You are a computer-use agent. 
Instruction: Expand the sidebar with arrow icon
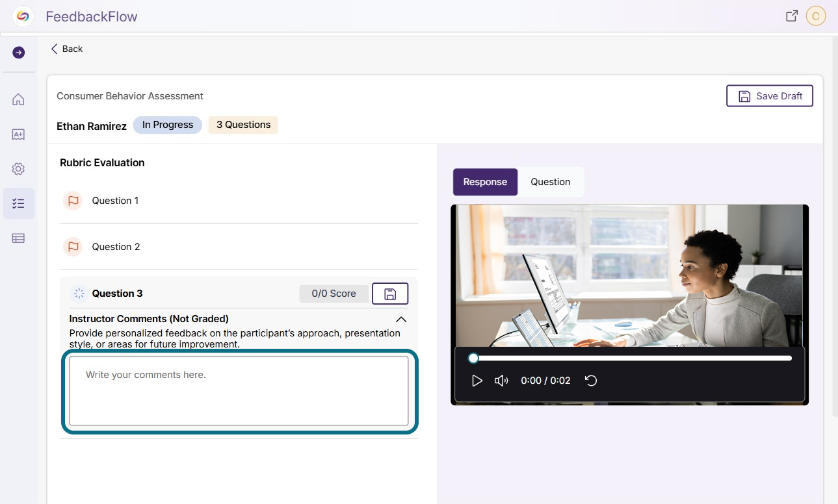point(19,53)
